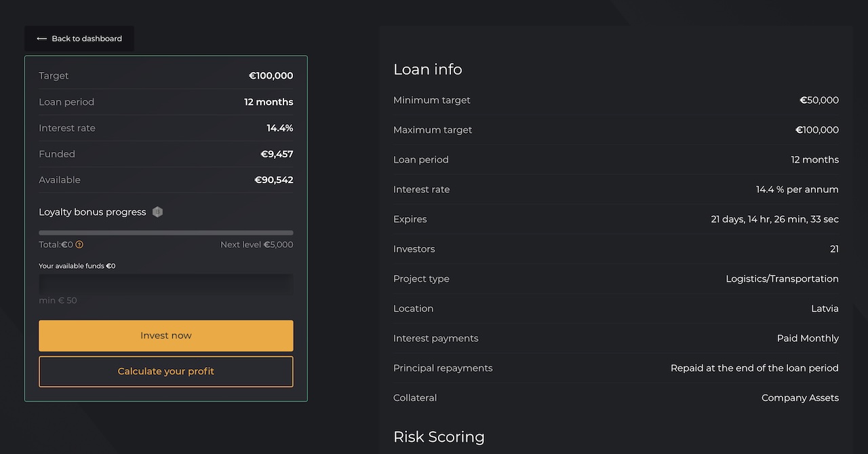Viewport: 868px width, 454px height.
Task: Click the Paid Monthly interest payments value
Action: pyautogui.click(x=808, y=339)
